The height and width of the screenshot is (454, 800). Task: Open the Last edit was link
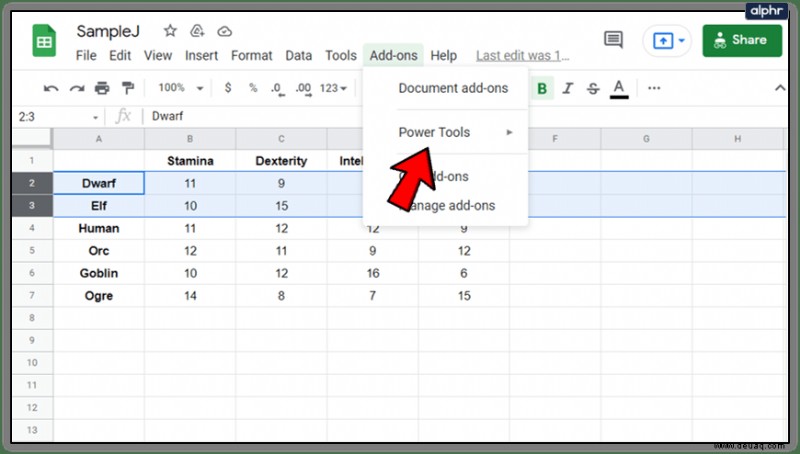coord(522,56)
